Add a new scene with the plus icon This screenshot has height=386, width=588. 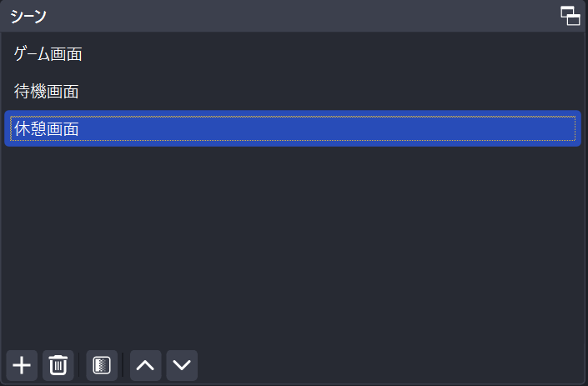(x=22, y=365)
